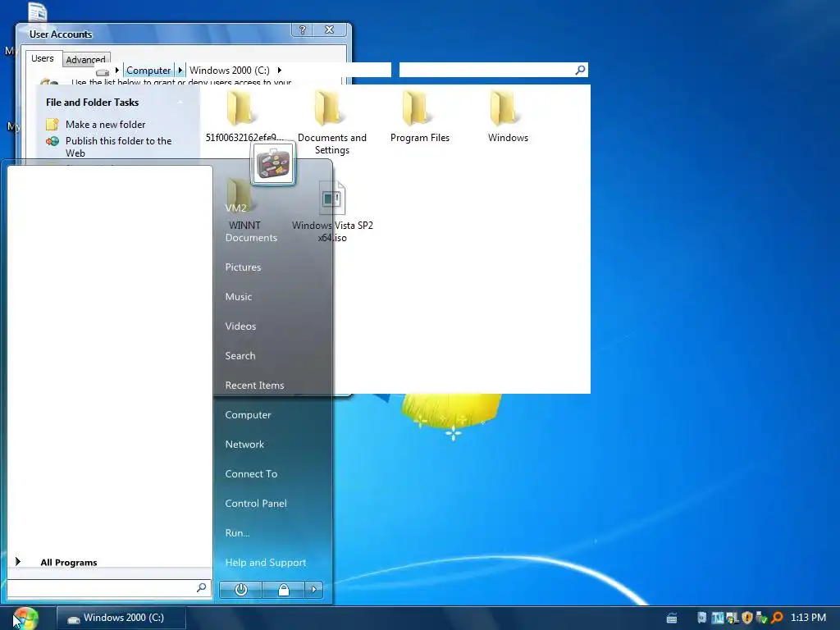The image size is (840, 630).
Task: Open Recent Items in Start menu
Action: tap(254, 386)
